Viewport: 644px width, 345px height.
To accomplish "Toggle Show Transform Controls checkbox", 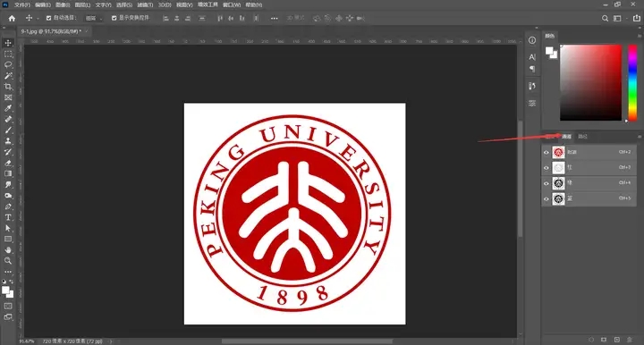I will pos(114,18).
